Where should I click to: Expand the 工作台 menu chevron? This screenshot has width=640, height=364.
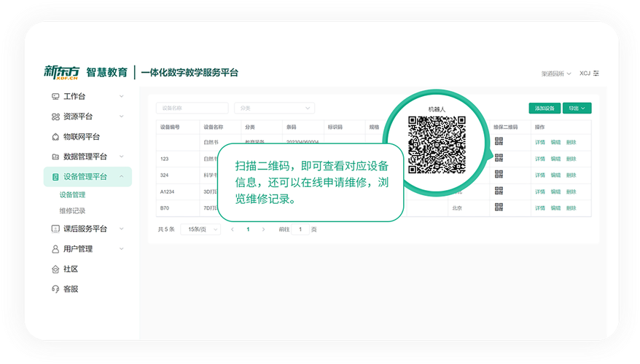tap(121, 96)
